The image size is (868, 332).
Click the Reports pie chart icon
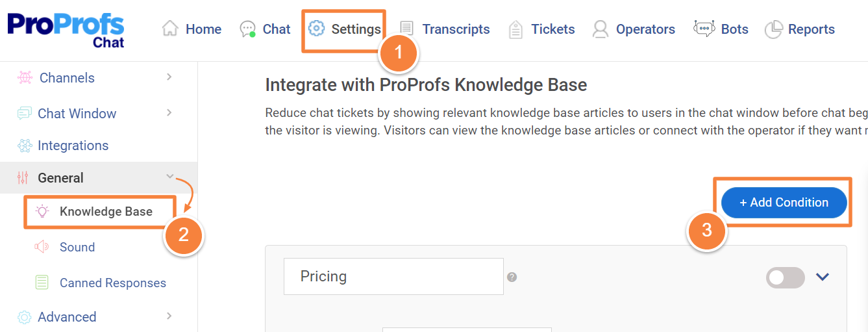click(x=773, y=29)
